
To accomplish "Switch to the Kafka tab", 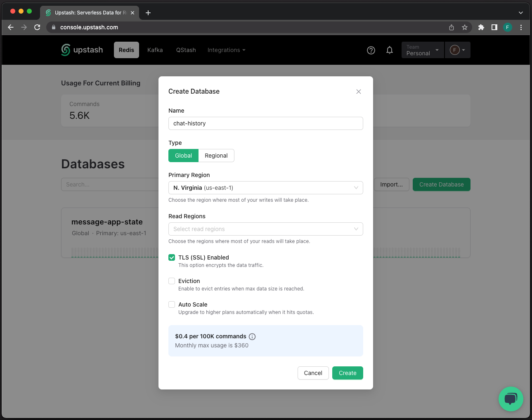I will pyautogui.click(x=155, y=50).
